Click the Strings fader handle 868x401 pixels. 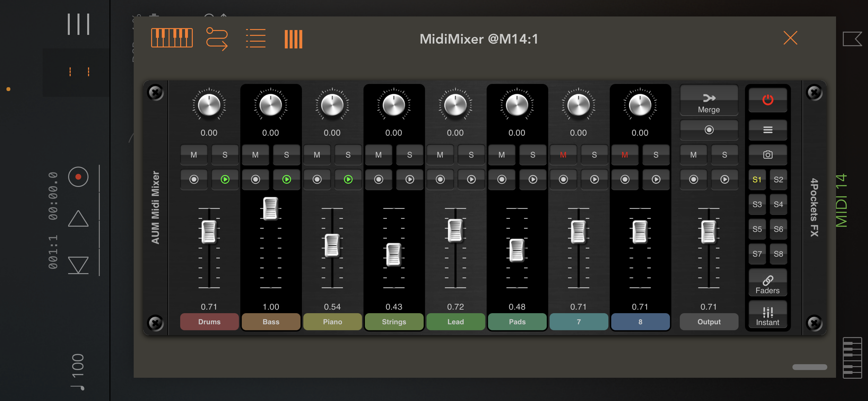(394, 254)
